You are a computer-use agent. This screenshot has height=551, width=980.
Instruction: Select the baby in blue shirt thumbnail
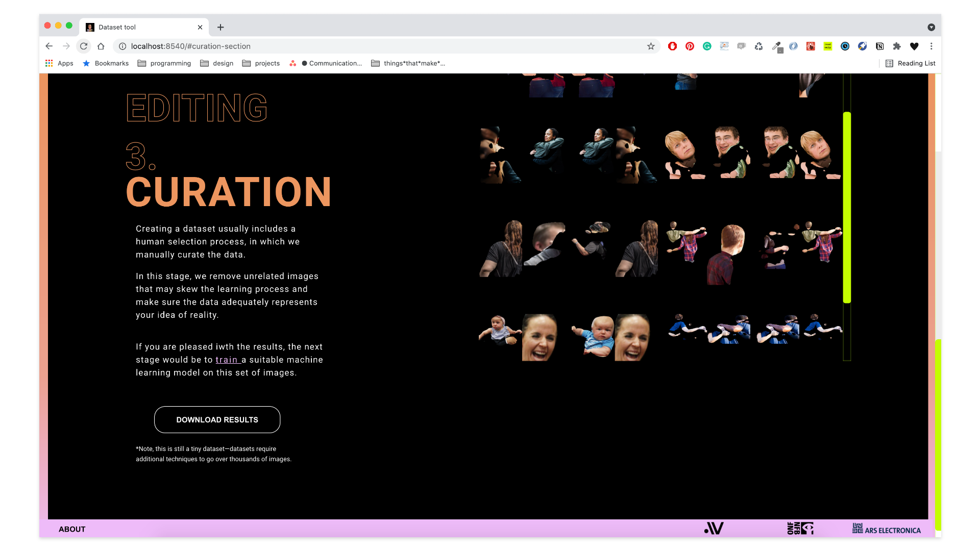tap(593, 336)
